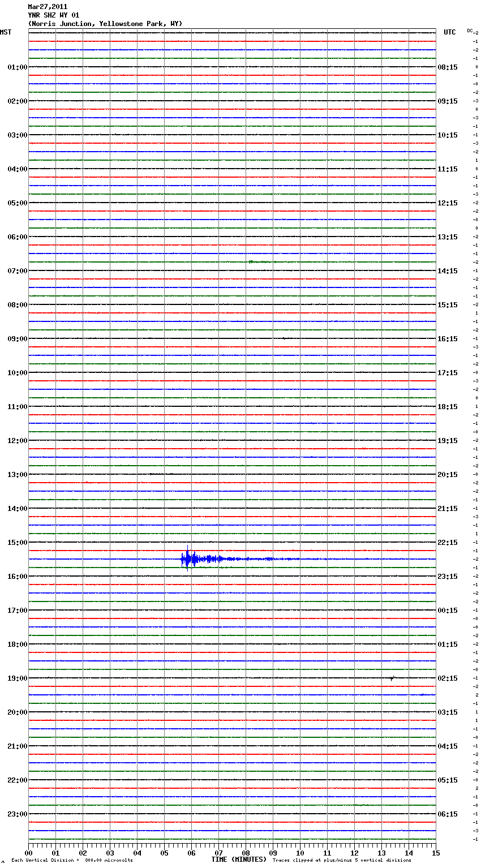
Task: Click the Traces clipped at plus/minus 5 divisions note
Action: [342, 861]
